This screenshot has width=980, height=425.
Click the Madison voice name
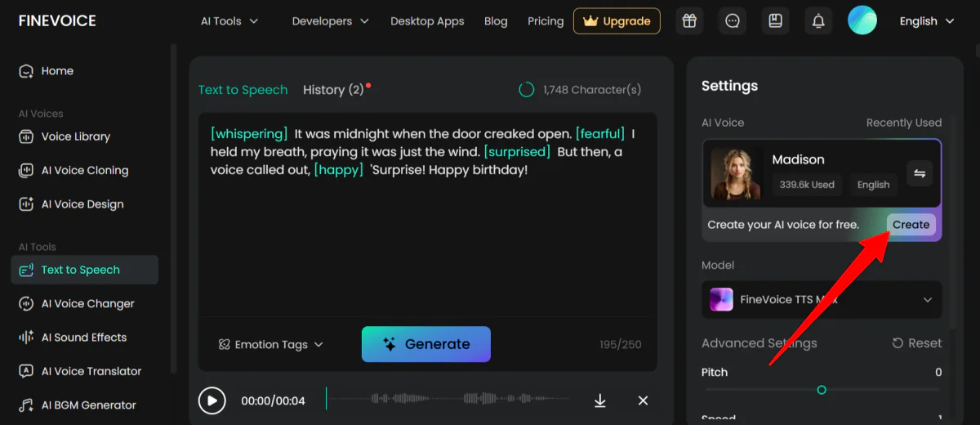tap(799, 159)
